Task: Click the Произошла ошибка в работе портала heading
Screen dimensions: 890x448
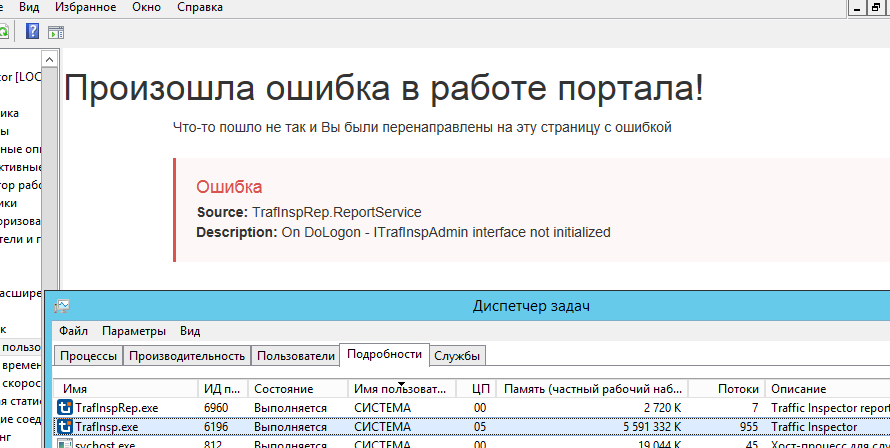Action: (x=384, y=88)
